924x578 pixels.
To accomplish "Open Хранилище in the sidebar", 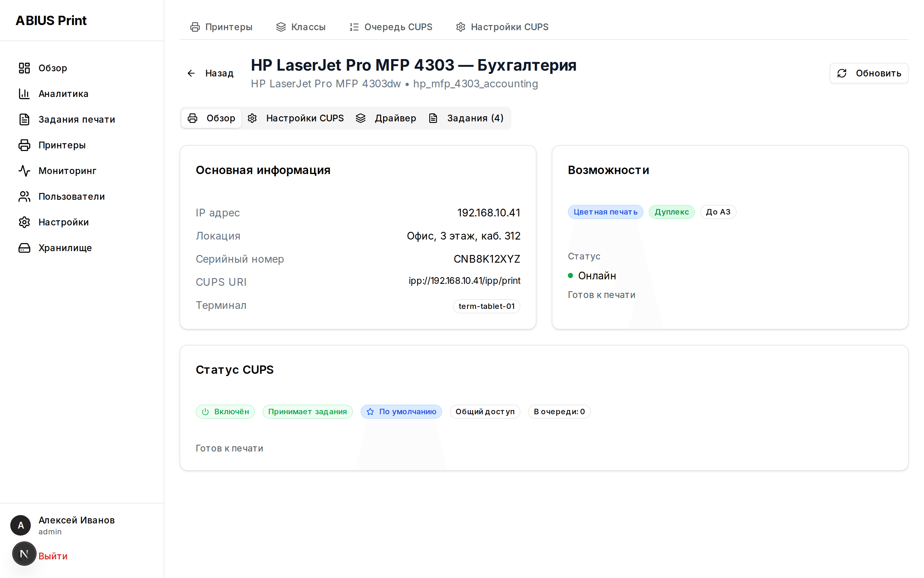I will [x=82, y=248].
